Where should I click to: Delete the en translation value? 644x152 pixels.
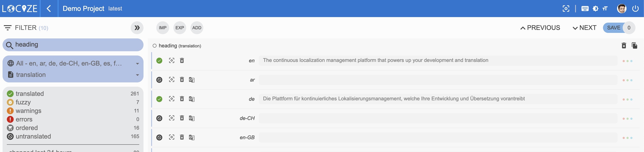182,60
